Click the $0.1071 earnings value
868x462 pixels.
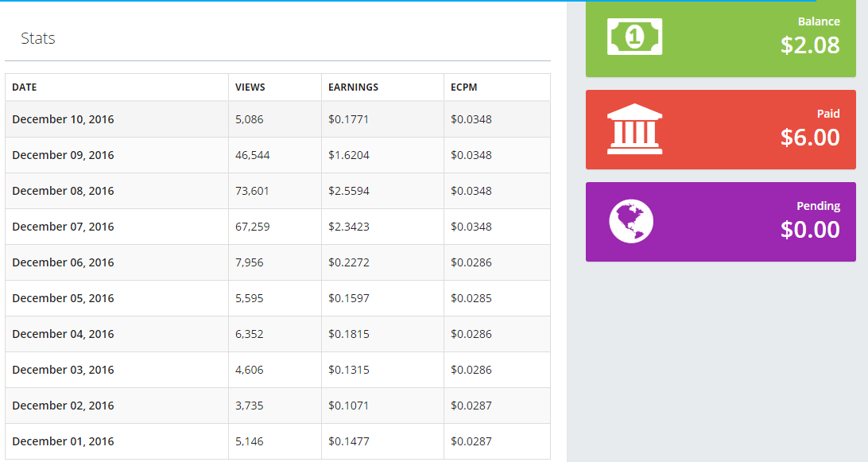pos(349,406)
